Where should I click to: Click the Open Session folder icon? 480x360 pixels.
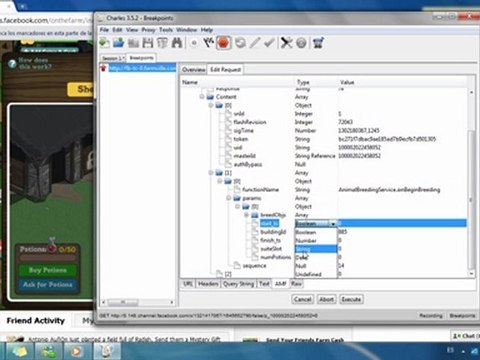tap(119, 43)
